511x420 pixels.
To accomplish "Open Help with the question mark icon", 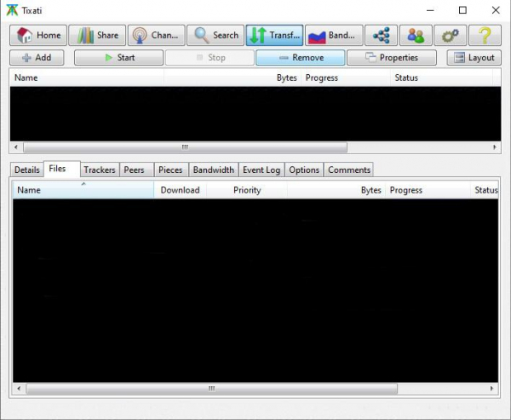I will click(x=485, y=35).
